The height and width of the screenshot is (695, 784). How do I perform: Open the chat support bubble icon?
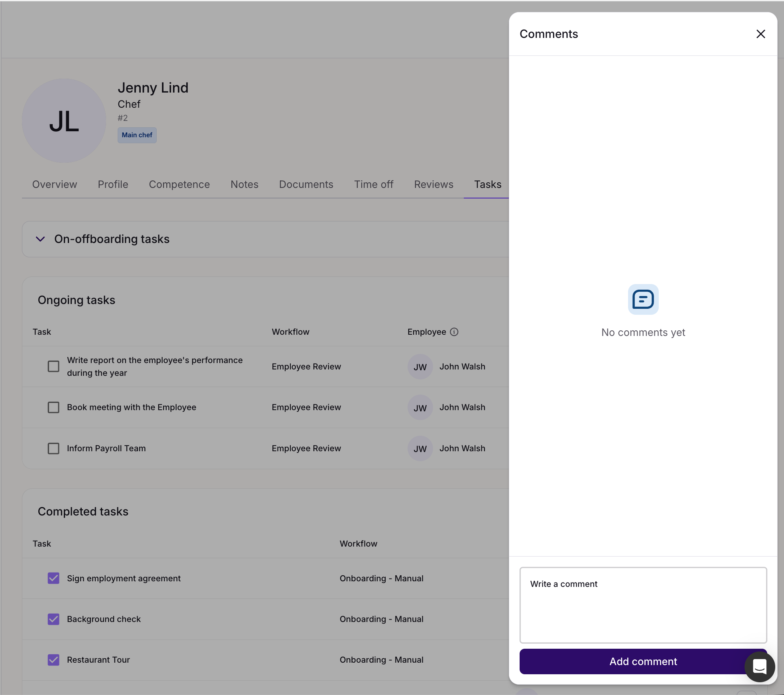click(x=759, y=666)
